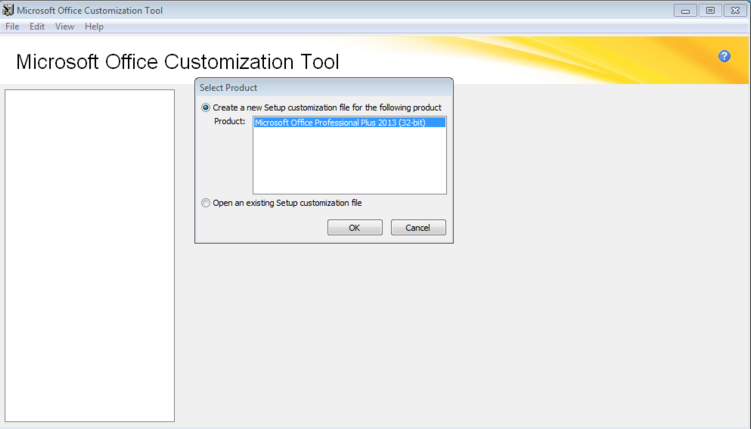
Task: Click the blue help question mark icon
Action: (724, 56)
